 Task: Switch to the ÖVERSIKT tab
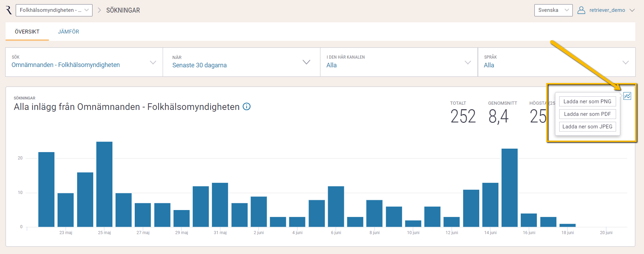coord(27,32)
